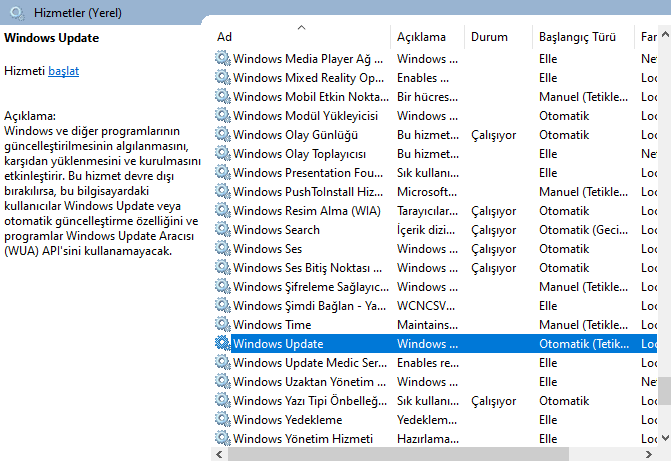Click the horizontal scrollbar left arrow
This screenshot has height=461, width=671.
coord(220,454)
